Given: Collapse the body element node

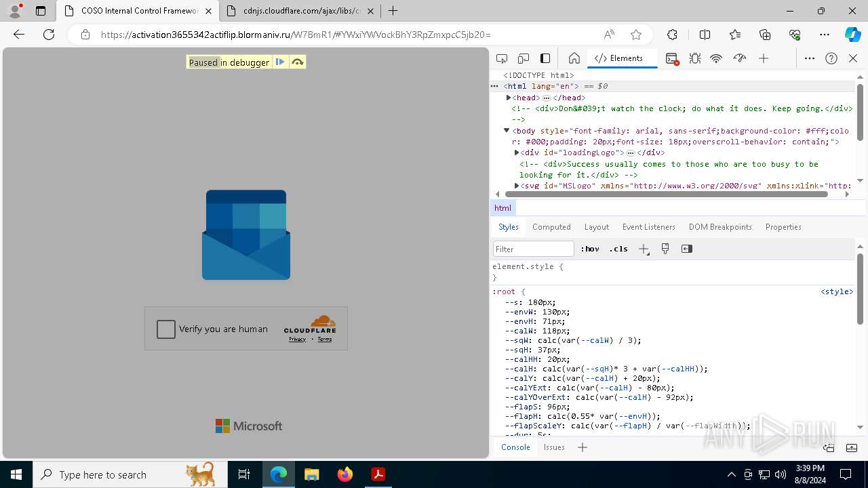Looking at the screenshot, I should coord(506,130).
